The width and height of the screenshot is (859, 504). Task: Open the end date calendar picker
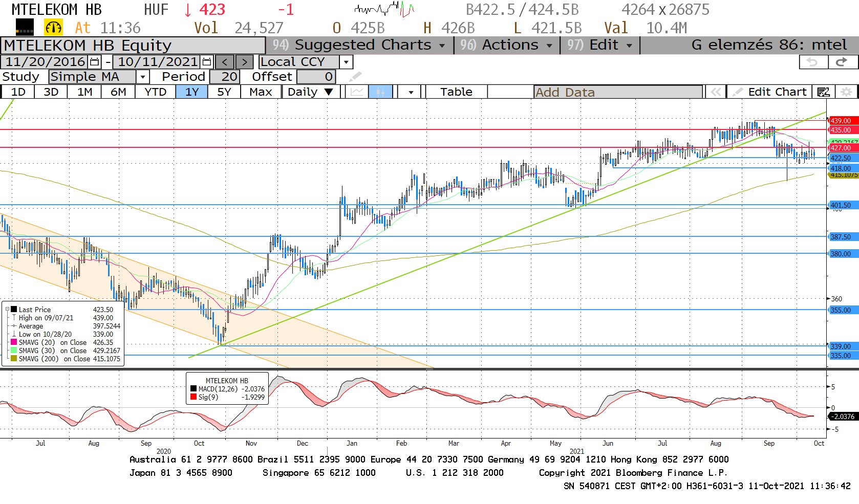pos(207,62)
